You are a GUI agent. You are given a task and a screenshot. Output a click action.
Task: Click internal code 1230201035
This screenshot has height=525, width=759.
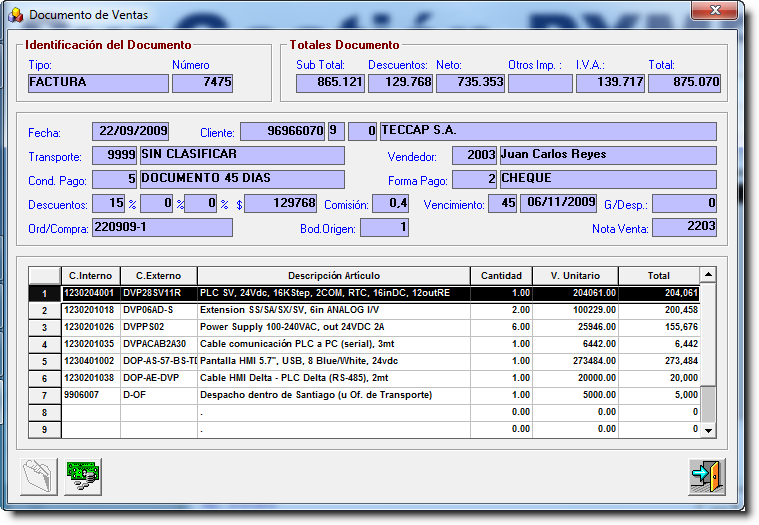(x=91, y=344)
